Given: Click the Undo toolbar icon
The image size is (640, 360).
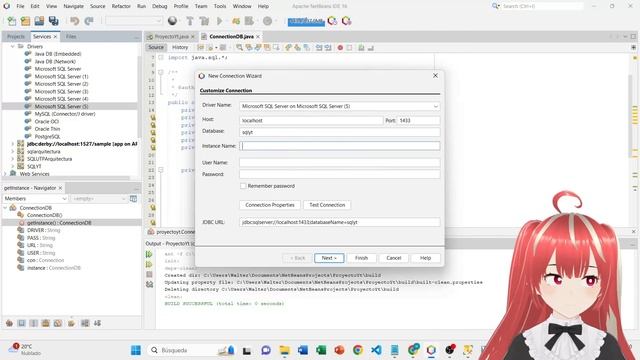Looking at the screenshot, I should click(x=75, y=21).
